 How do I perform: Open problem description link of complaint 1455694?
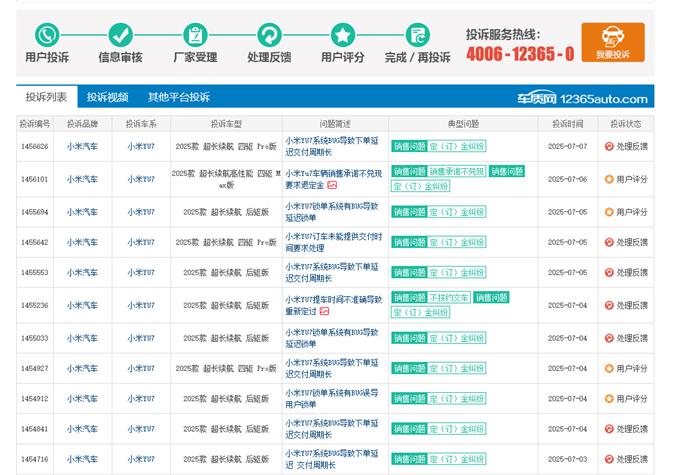[332, 212]
